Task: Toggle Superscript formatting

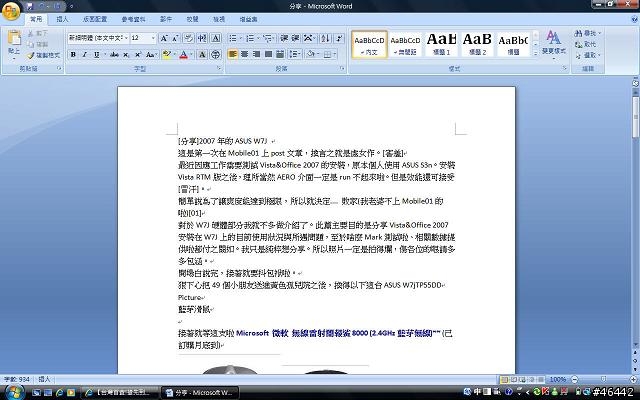Action: [138, 55]
